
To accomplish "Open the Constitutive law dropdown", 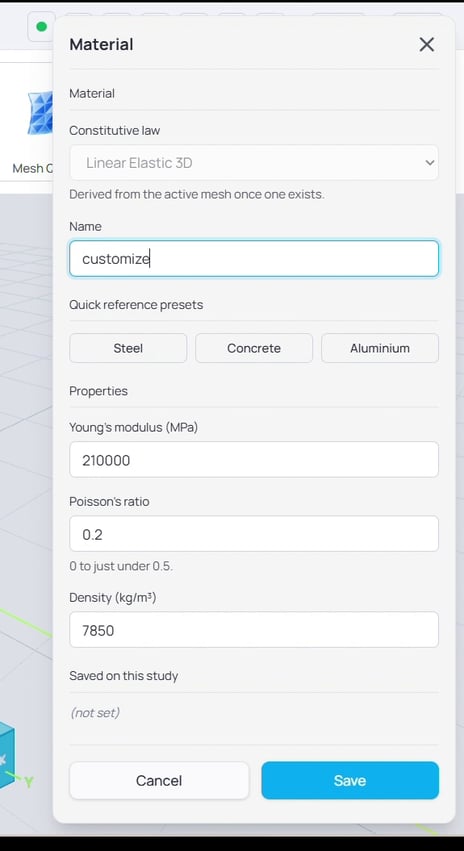I will [x=253, y=163].
